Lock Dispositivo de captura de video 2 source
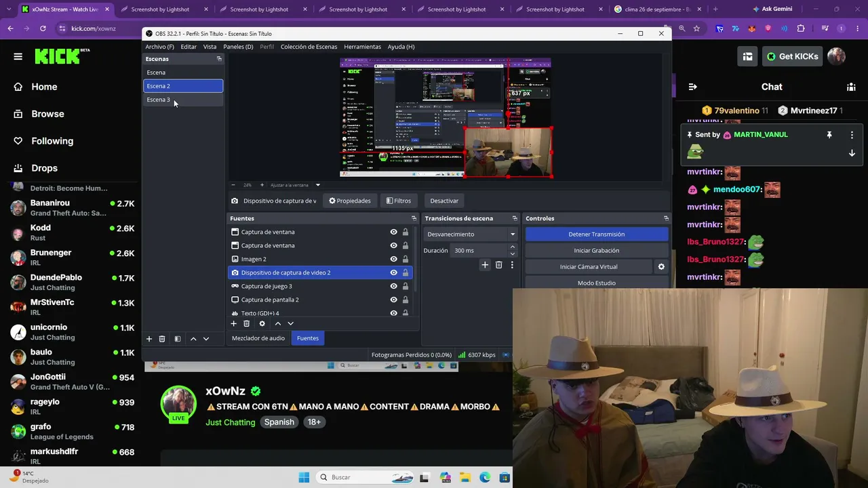 (406, 272)
